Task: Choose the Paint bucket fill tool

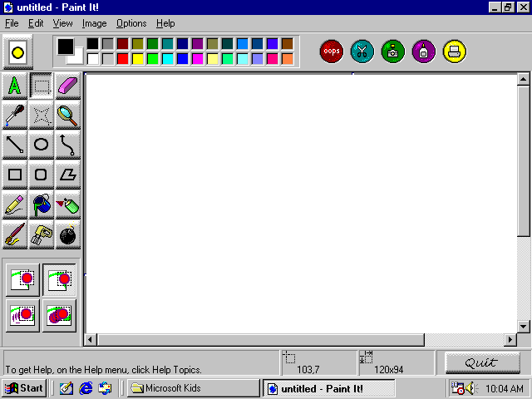Action: 41,204
